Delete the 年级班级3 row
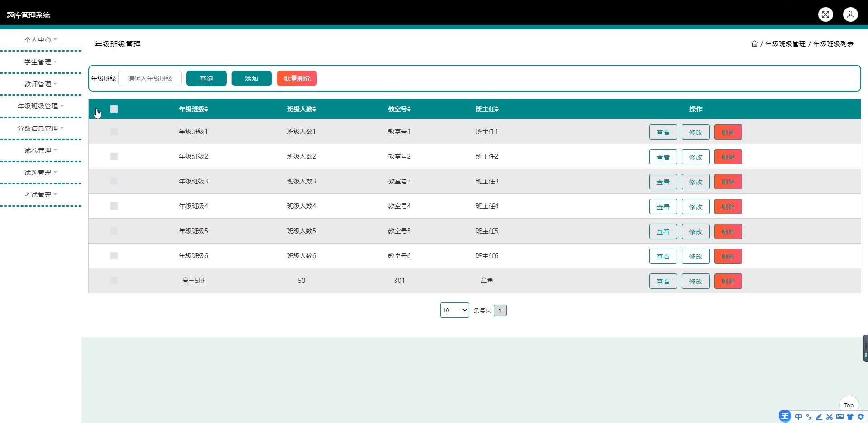 [728, 182]
